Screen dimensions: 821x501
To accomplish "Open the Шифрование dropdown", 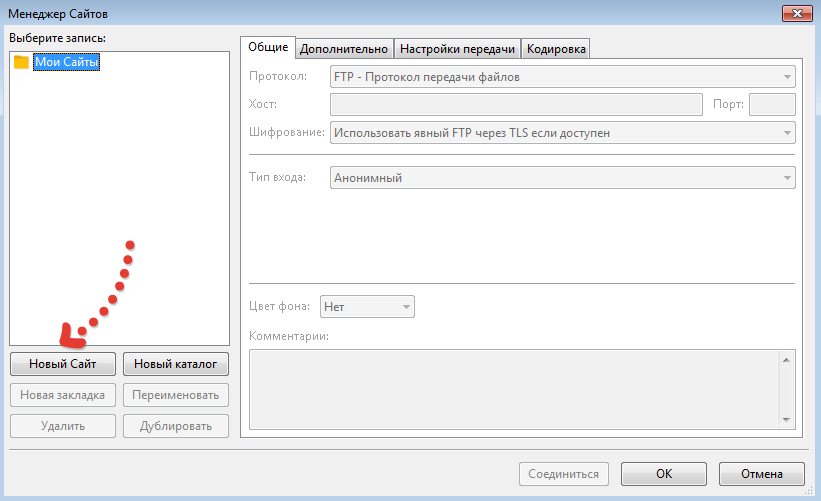I will coord(562,132).
